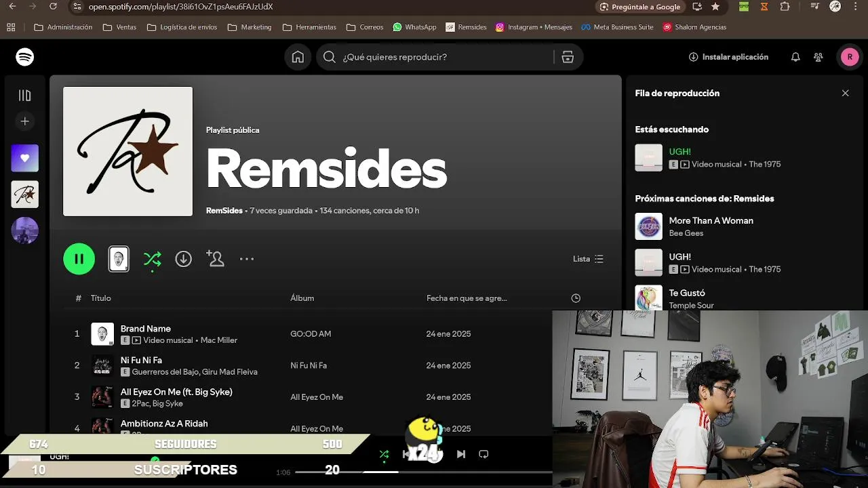
Task: Open Bee Gees artist in queue
Action: (x=686, y=233)
